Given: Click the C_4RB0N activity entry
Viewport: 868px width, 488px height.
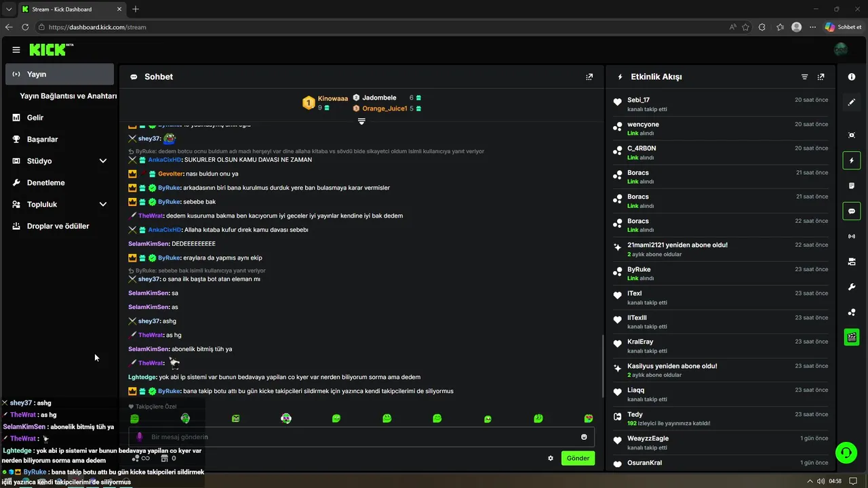Looking at the screenshot, I should [x=720, y=152].
